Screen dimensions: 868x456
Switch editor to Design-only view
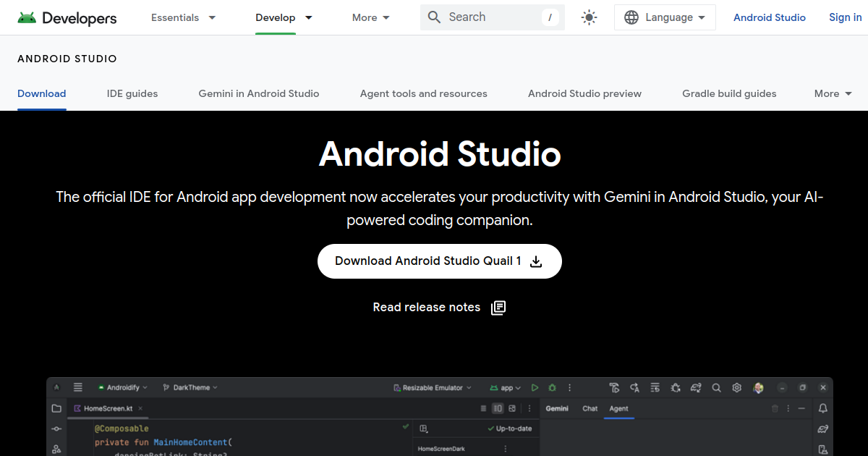pyautogui.click(x=512, y=409)
